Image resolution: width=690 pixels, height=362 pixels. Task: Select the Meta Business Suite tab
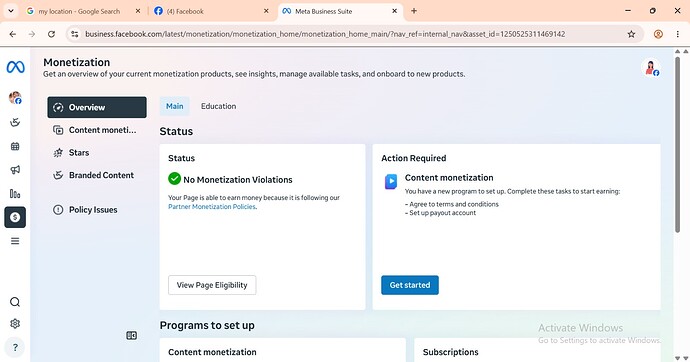click(323, 11)
